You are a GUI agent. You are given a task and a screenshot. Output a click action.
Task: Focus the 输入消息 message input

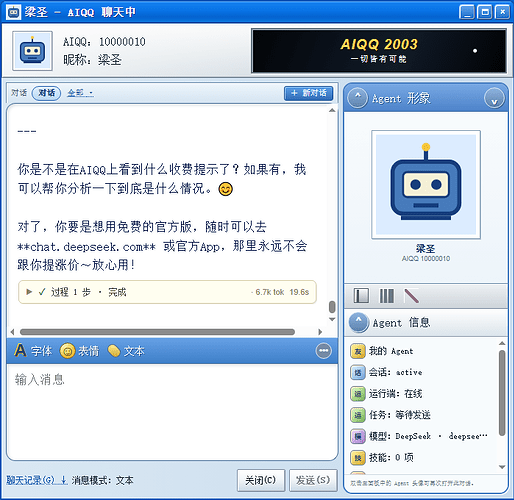click(x=172, y=412)
